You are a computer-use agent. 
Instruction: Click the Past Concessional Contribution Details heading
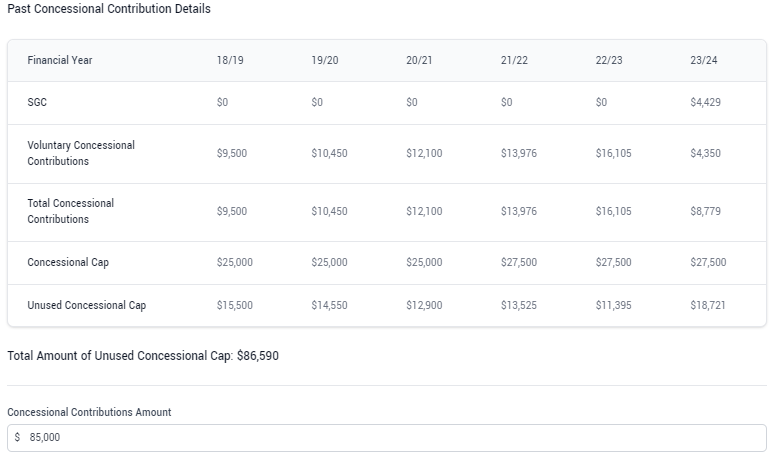pos(109,9)
